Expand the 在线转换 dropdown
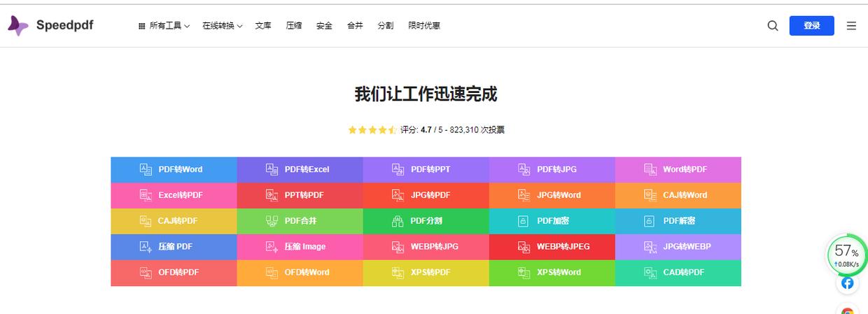Image resolution: width=868 pixels, height=314 pixels. (223, 26)
